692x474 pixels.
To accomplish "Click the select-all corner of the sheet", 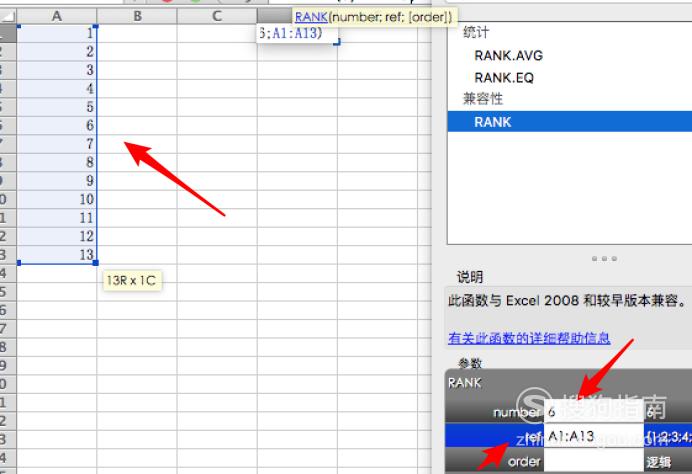I will tap(8, 16).
